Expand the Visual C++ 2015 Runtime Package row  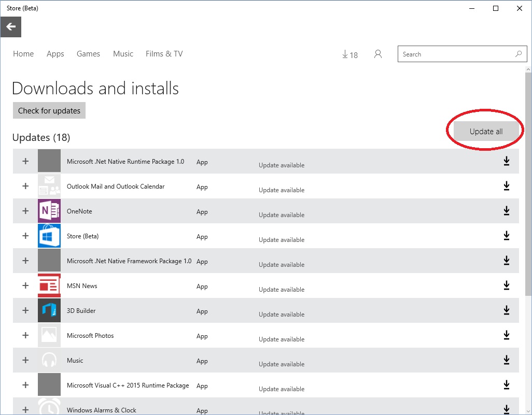[25, 385]
